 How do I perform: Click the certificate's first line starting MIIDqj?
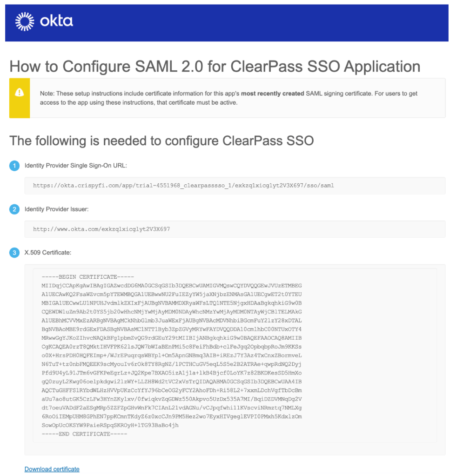pos(171,286)
